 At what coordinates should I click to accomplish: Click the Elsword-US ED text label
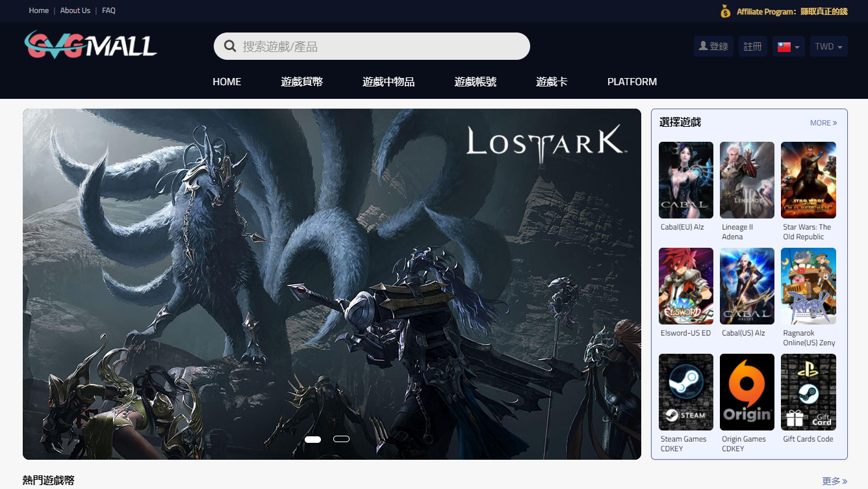pyautogui.click(x=685, y=333)
